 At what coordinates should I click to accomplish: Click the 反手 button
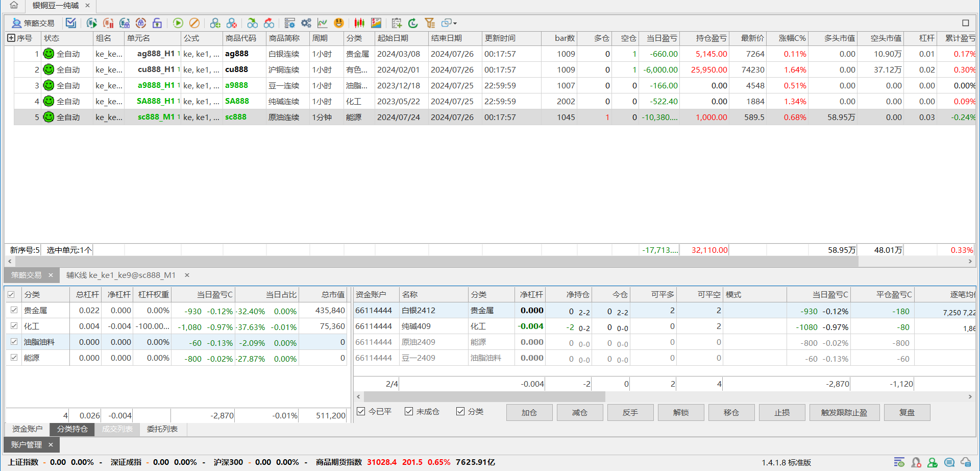(630, 412)
